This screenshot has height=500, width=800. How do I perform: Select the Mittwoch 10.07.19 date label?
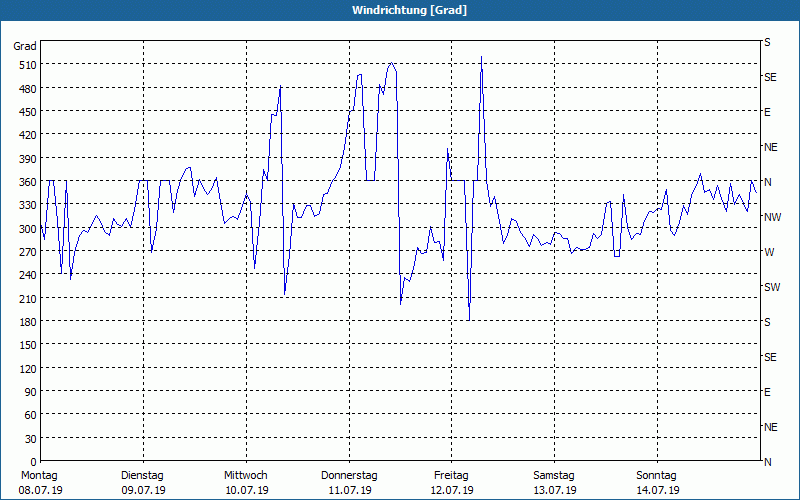(246, 483)
